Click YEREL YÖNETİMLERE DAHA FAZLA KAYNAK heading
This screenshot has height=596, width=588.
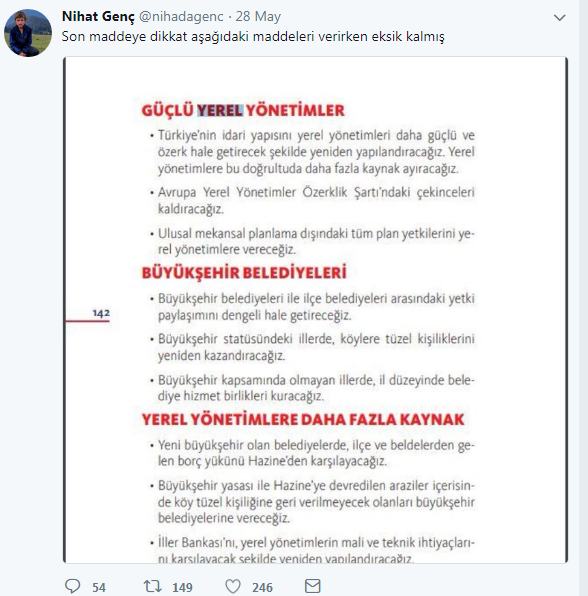[303, 420]
